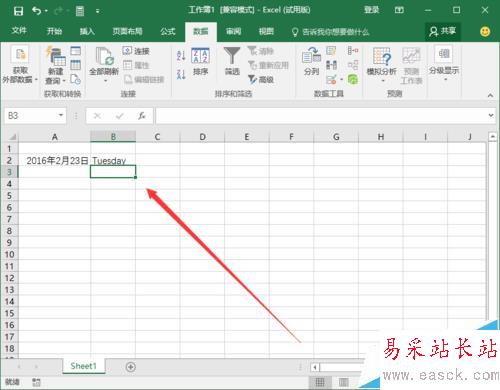Click the cancel X in formula bar

click(97, 116)
